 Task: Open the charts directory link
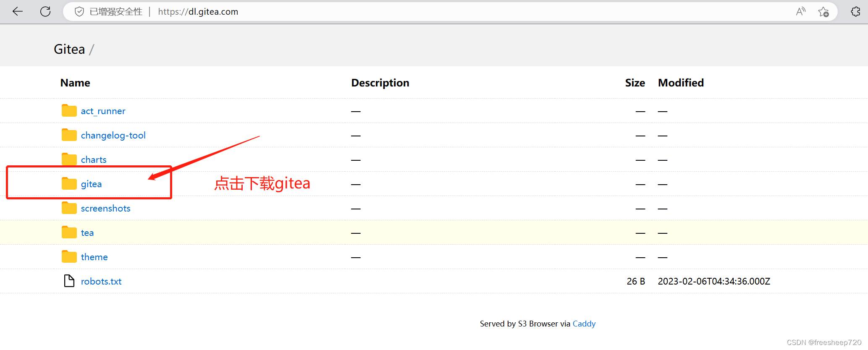tap(94, 160)
